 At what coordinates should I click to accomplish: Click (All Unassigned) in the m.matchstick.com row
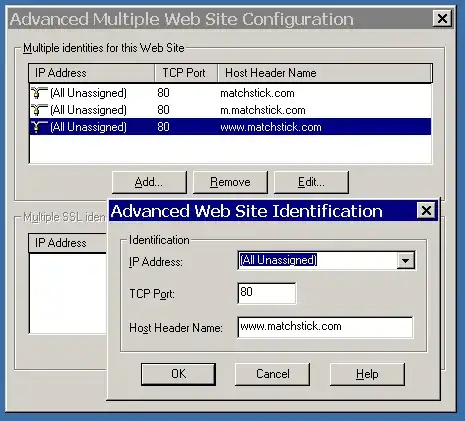click(x=88, y=110)
